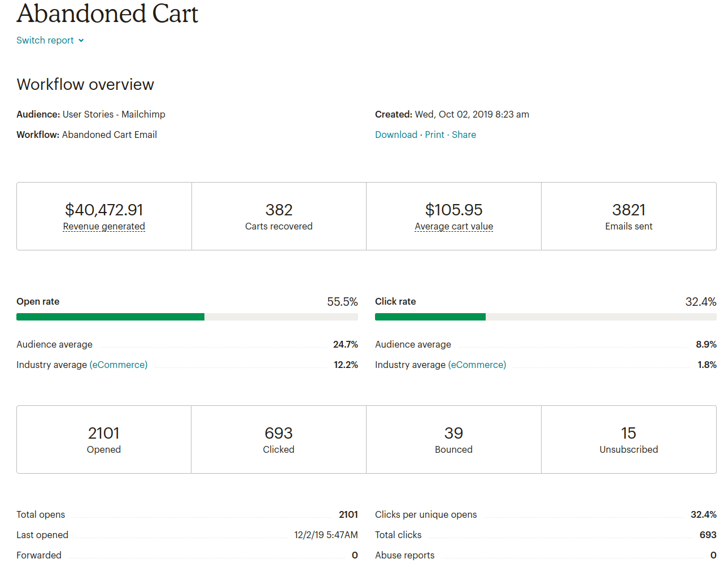Viewport: 728px width, 563px height.
Task: Download the workflow report
Action: 396,135
